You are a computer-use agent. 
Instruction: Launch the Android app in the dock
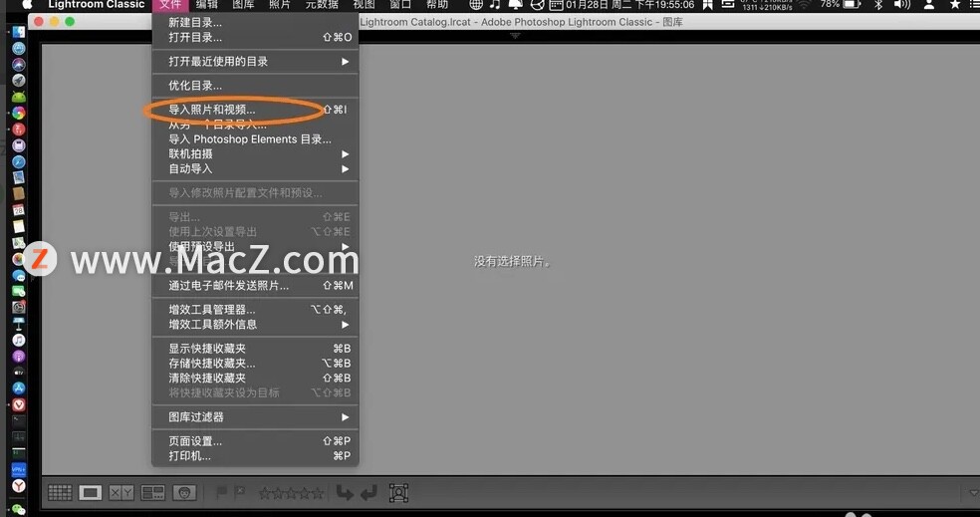click(x=19, y=97)
